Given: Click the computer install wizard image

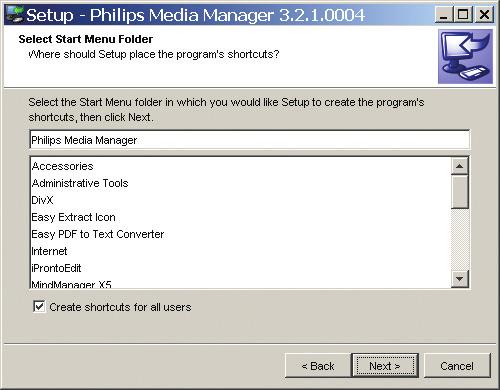Looking at the screenshot, I should click(465, 56).
